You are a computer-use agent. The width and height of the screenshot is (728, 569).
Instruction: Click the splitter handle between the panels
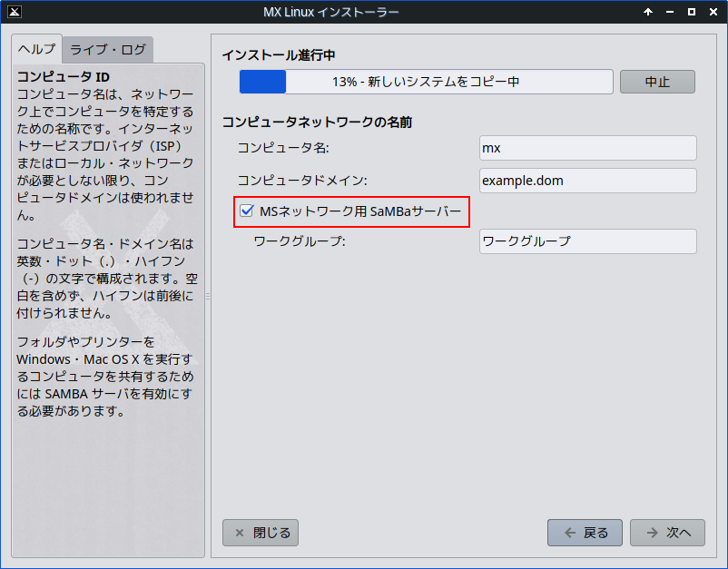tap(208, 296)
